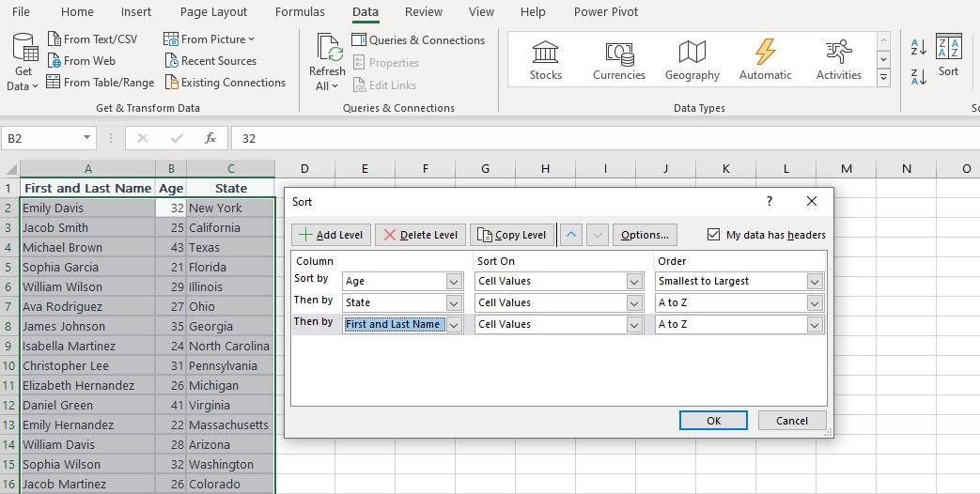
Task: Apply the Stocks data type
Action: 546,61
